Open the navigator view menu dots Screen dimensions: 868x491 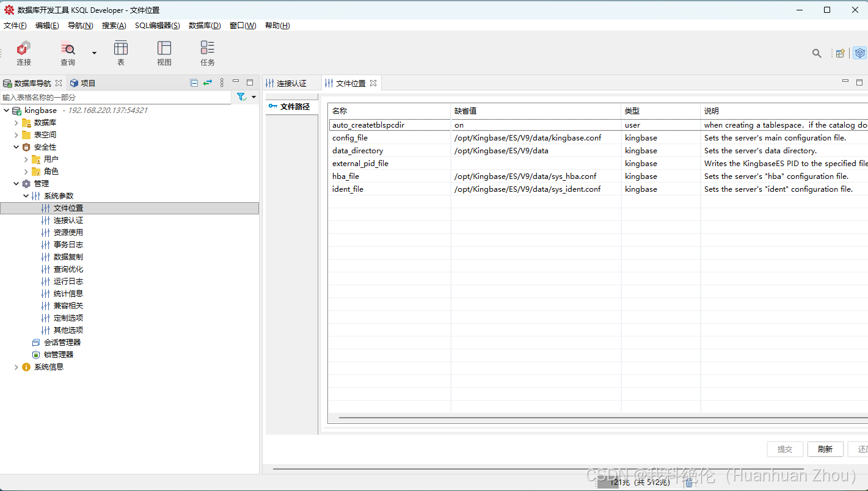click(222, 82)
